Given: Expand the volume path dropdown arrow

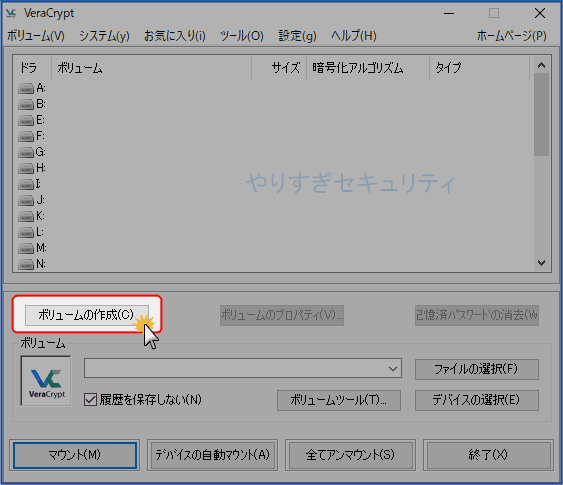Looking at the screenshot, I should coord(393,368).
